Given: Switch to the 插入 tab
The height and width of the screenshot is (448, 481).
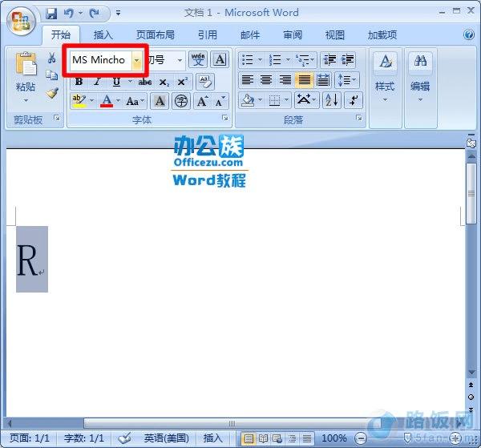Looking at the screenshot, I should tap(103, 35).
